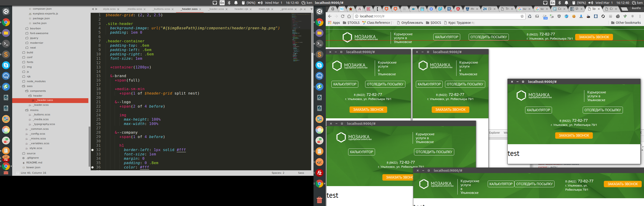Expand the node_modules folder
644x206 pixels.
36,81
